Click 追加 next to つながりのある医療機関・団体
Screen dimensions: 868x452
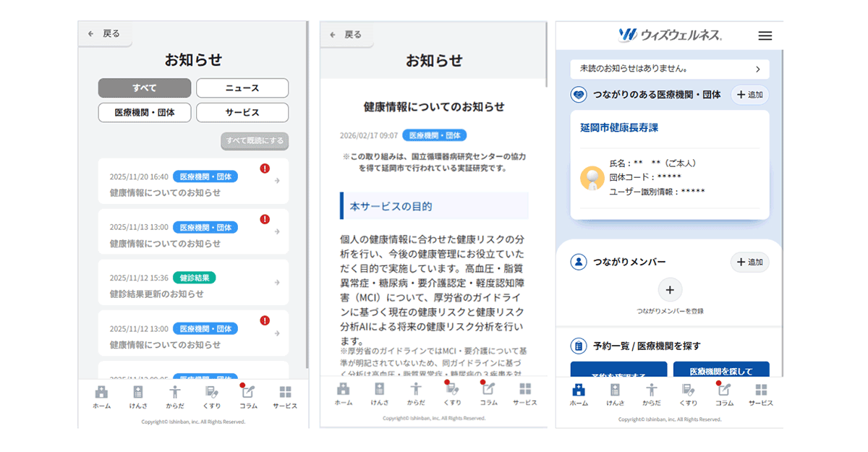point(749,95)
